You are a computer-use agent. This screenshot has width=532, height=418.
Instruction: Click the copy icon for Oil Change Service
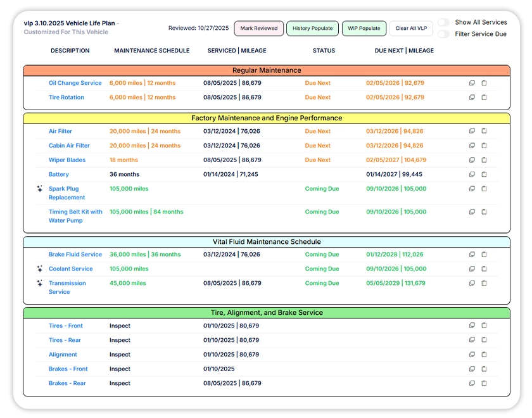pyautogui.click(x=472, y=83)
